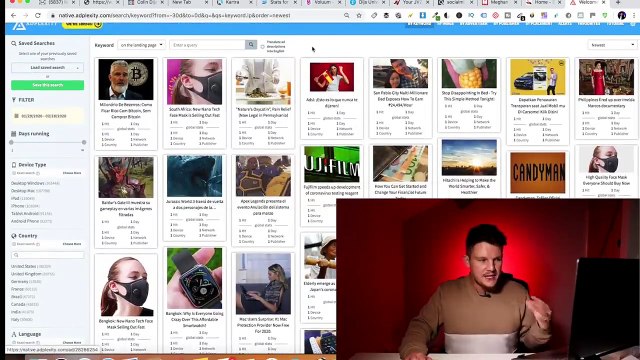Filter by Germany country

click(26, 282)
